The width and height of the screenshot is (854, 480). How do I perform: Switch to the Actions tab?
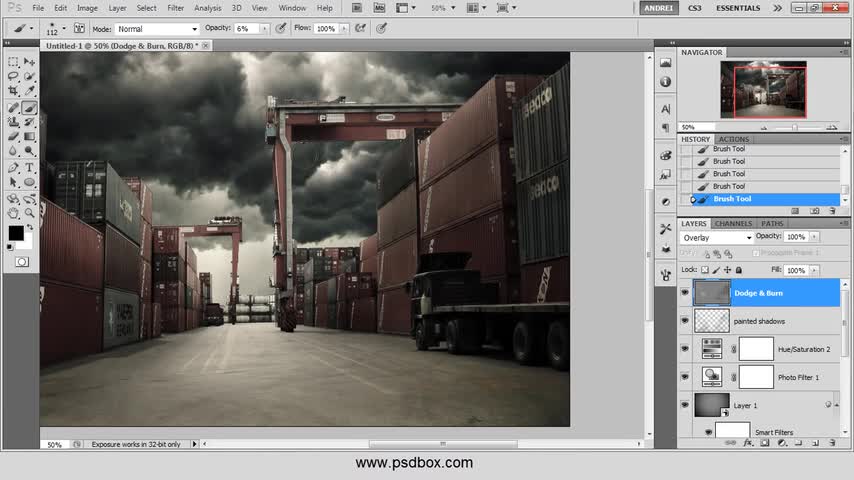[733, 139]
